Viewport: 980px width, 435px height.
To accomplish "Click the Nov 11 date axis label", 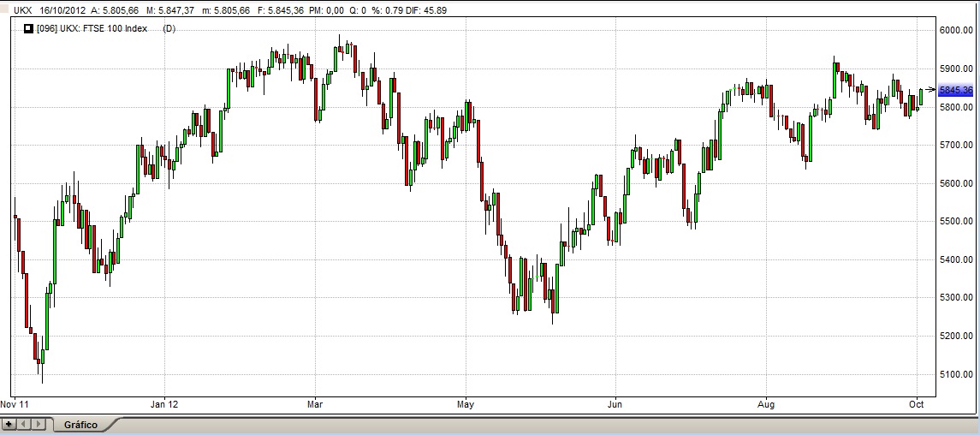I will (15, 402).
